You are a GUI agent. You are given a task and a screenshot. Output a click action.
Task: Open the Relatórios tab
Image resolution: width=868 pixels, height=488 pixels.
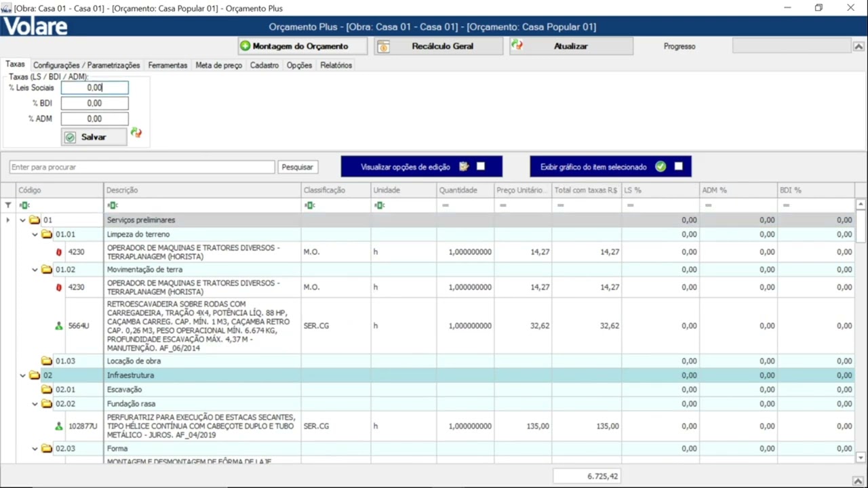336,65
